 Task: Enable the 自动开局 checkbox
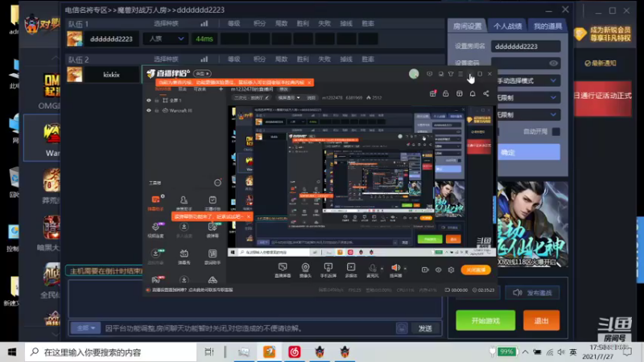(x=555, y=132)
